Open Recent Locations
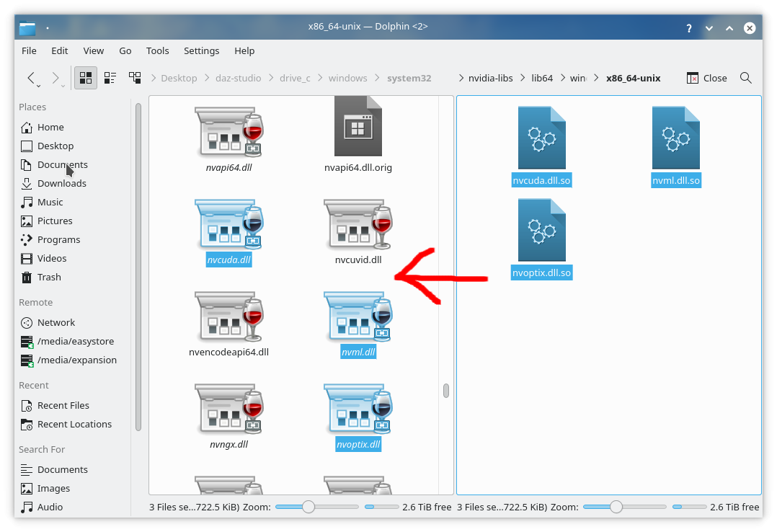This screenshot has width=777, height=532. [x=74, y=425]
